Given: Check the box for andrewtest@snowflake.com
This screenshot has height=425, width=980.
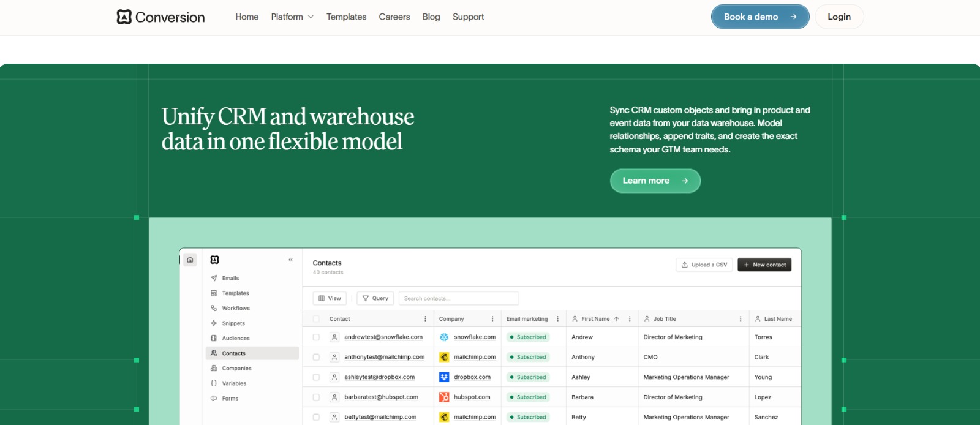Looking at the screenshot, I should pyautogui.click(x=316, y=337).
